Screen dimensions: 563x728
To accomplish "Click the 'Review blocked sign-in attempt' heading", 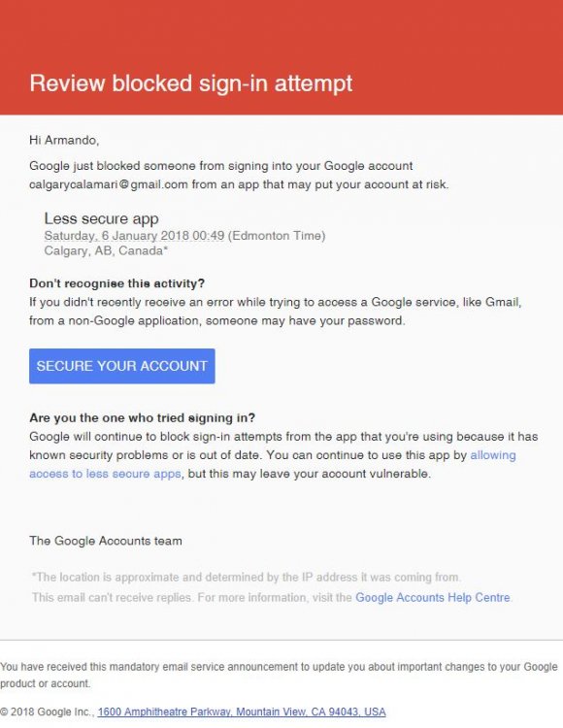I will (191, 83).
